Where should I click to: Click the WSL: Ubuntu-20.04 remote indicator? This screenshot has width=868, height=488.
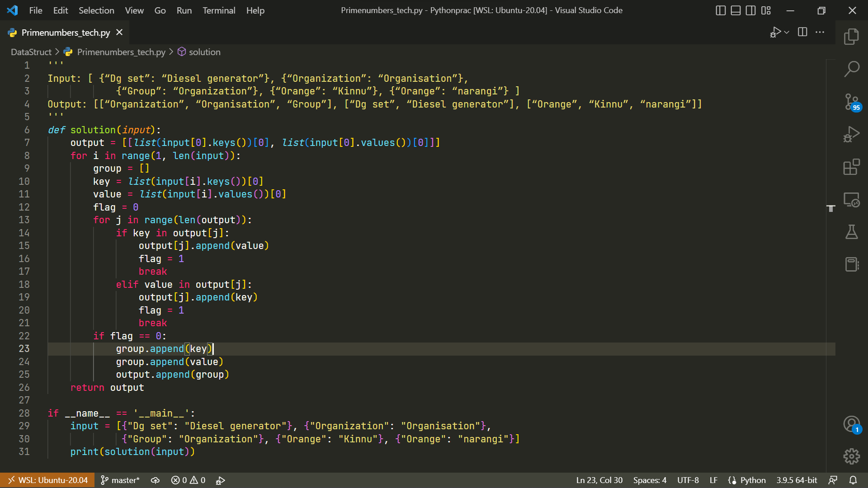click(47, 480)
